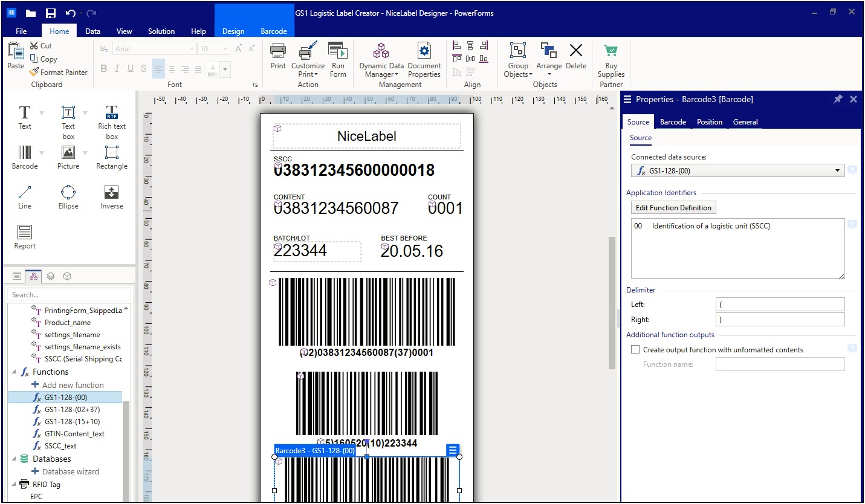The image size is (865, 504).
Task: Pin the Properties panel
Action: (x=838, y=99)
